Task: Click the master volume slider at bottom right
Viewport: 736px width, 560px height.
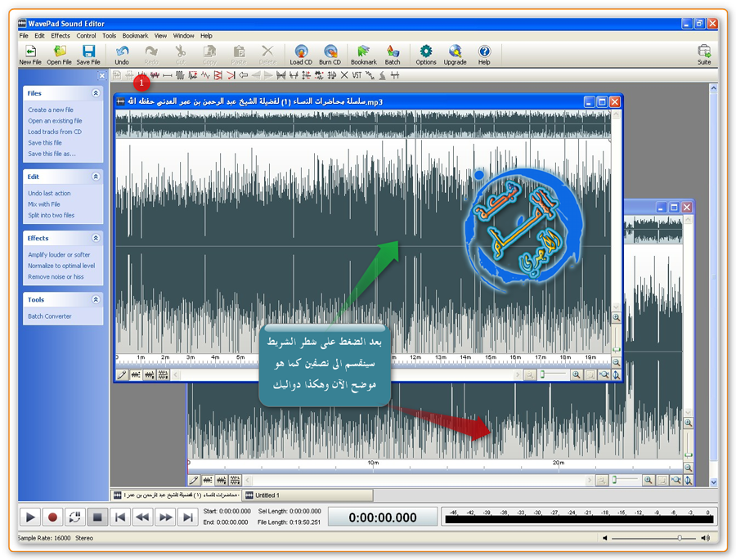Action: [654, 538]
